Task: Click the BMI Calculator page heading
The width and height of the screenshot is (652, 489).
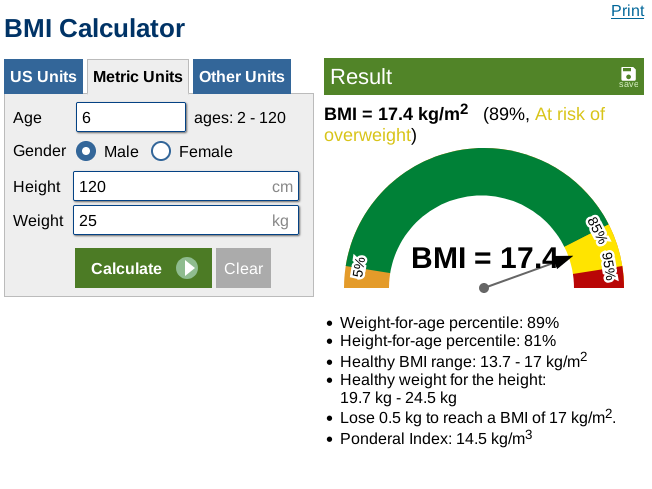Action: click(96, 28)
